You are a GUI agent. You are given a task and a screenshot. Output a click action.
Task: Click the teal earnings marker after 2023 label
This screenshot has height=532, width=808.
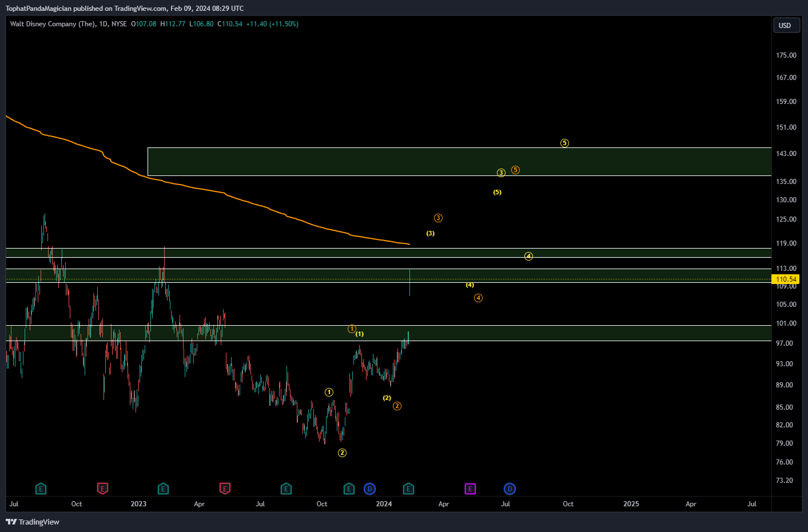point(163,489)
